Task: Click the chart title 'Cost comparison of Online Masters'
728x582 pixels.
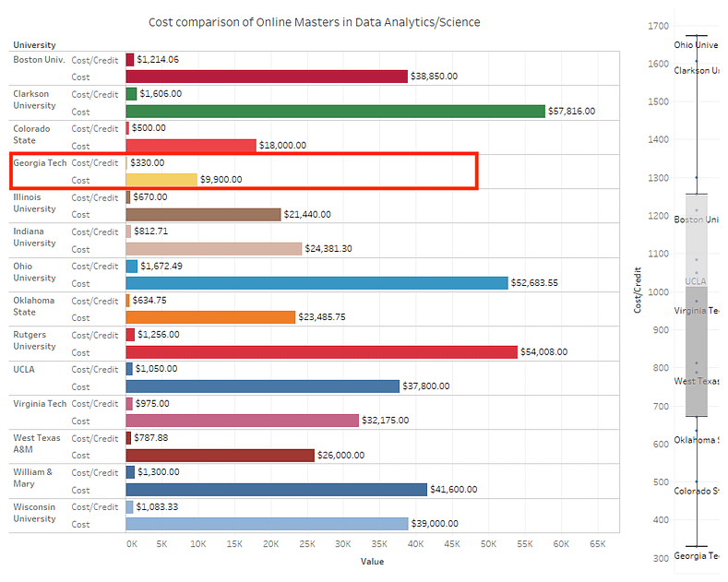Action: point(315,22)
